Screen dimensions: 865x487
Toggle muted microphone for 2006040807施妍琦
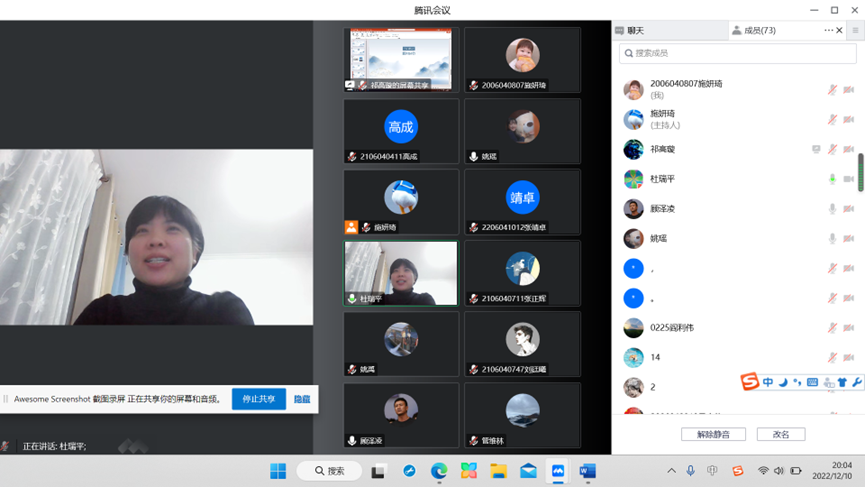pyautogui.click(x=832, y=90)
